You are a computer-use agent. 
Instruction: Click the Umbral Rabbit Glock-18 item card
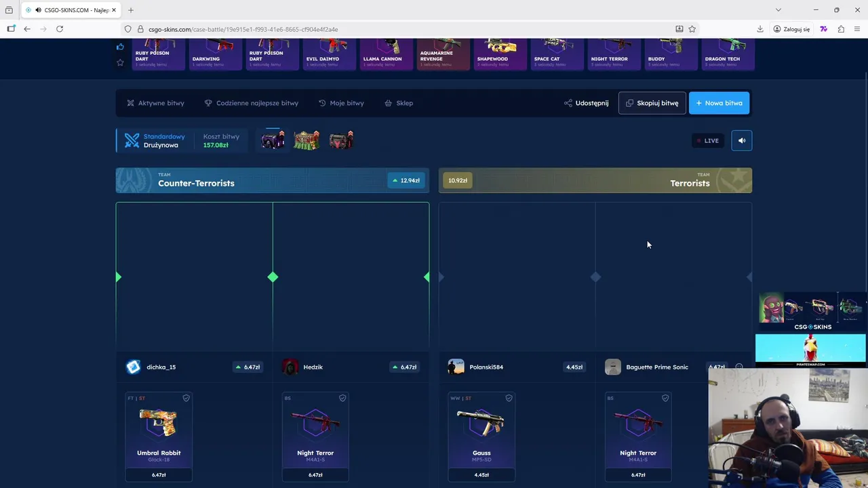point(159,437)
